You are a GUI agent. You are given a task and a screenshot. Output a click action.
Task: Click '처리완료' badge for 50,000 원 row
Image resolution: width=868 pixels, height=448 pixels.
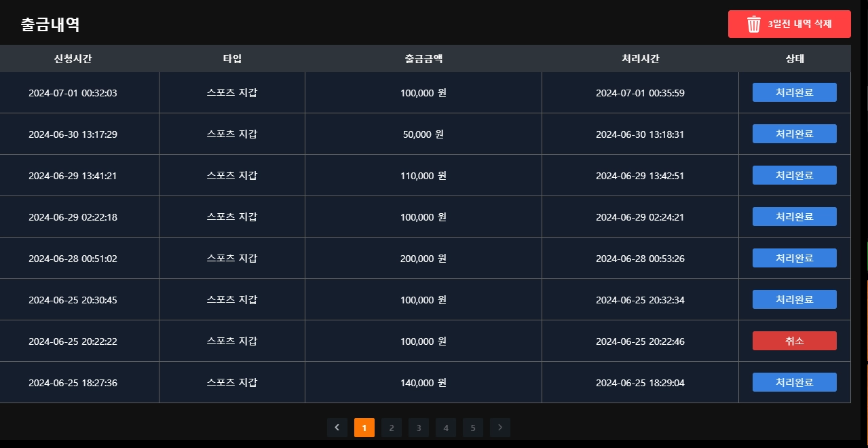(794, 134)
